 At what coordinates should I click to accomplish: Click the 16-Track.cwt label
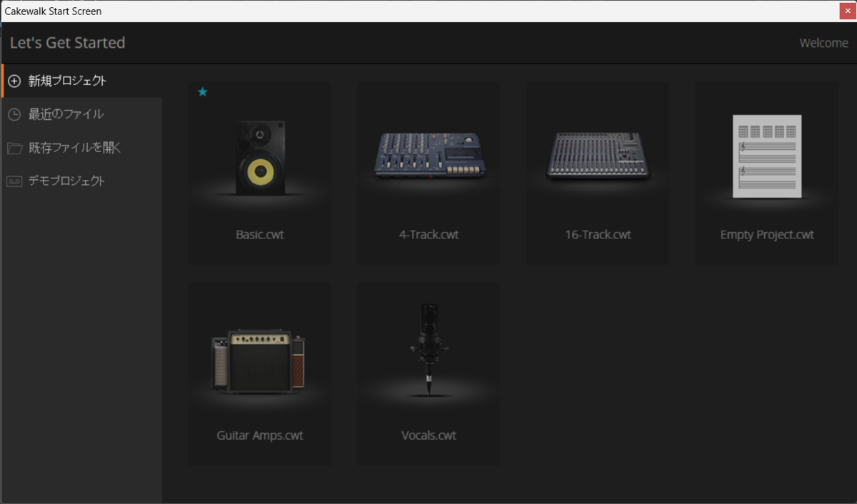point(598,234)
